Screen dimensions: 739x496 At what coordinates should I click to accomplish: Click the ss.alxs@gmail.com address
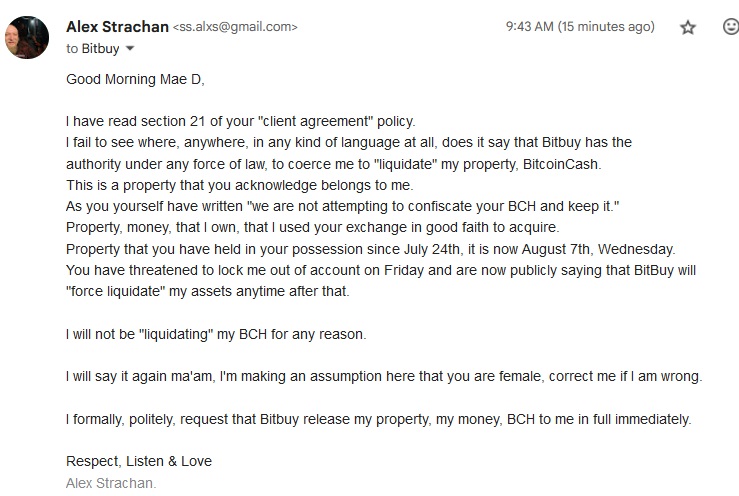[x=235, y=27]
